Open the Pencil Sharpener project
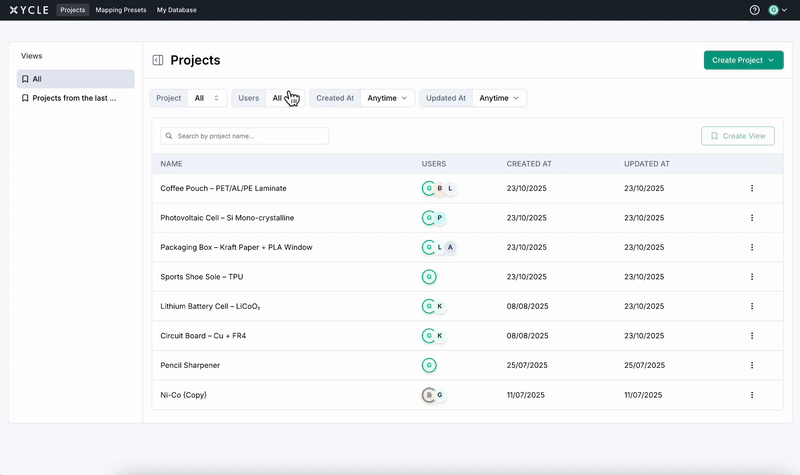Screen dimensions: 800x475 pyautogui.click(x=190, y=365)
